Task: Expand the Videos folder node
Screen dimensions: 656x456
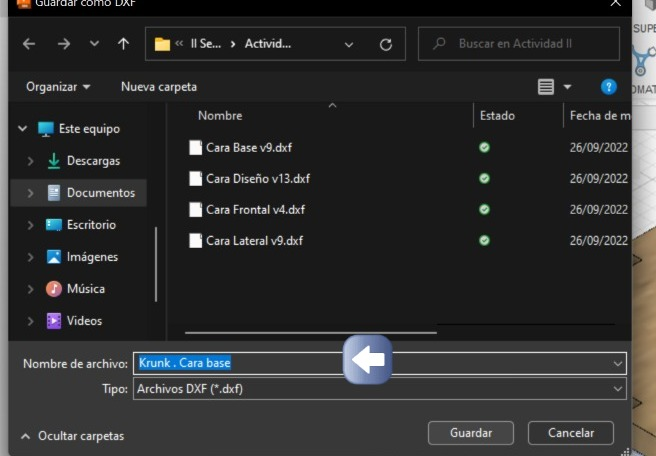Action: 31,321
